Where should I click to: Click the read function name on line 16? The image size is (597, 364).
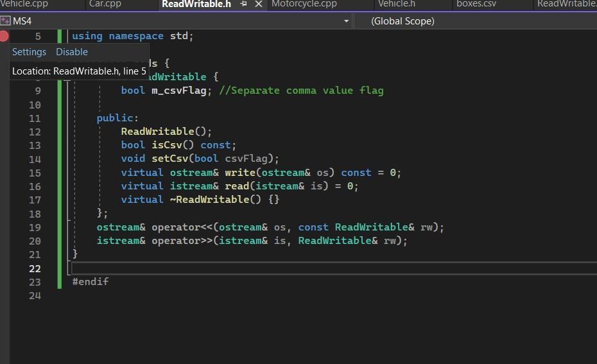pyautogui.click(x=237, y=186)
